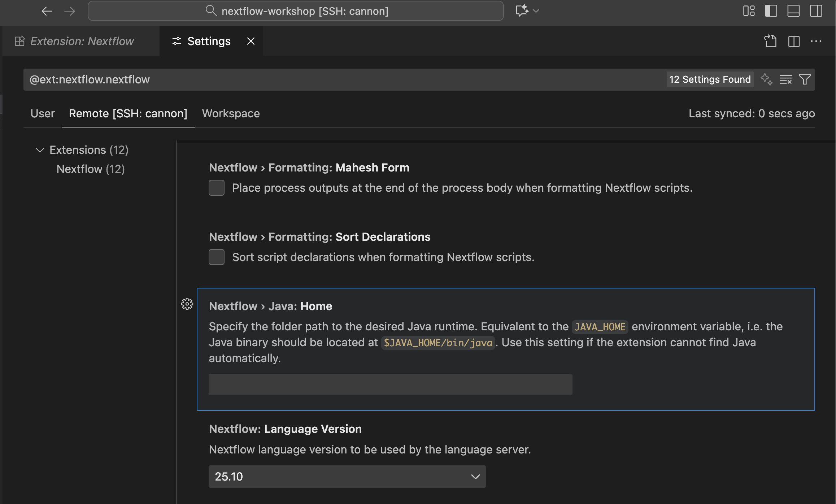
Task: Switch to the Workspace settings tab
Action: click(x=231, y=113)
